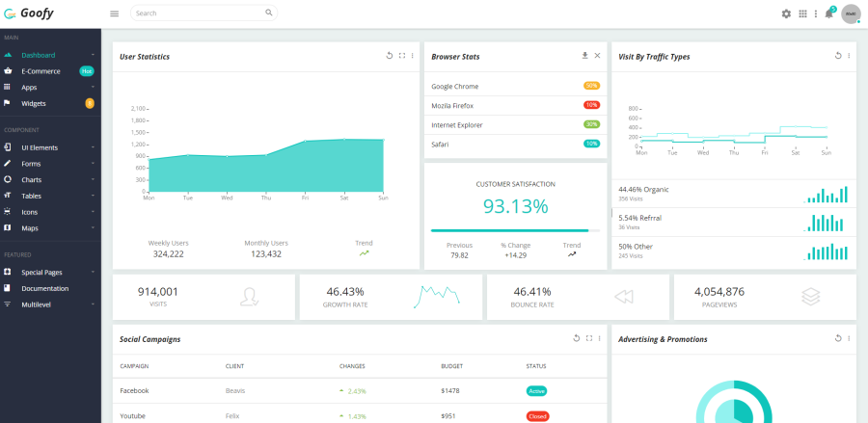Open the Documentation menu item
The width and height of the screenshot is (868, 423).
[50, 288]
